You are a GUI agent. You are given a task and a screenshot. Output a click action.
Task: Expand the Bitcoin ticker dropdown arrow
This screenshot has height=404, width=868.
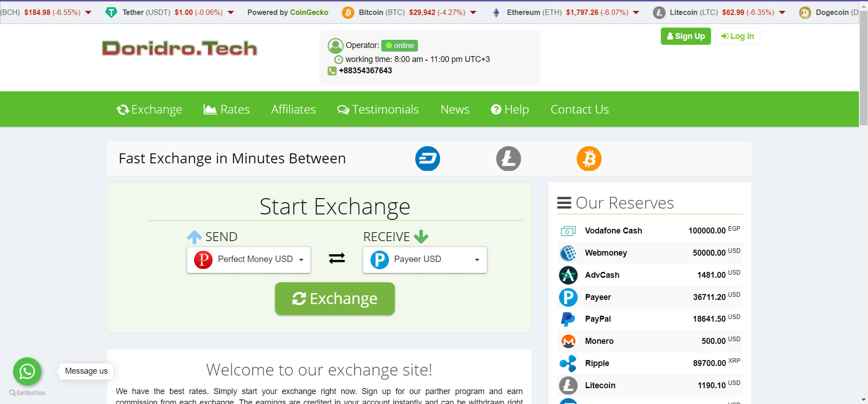(x=473, y=13)
